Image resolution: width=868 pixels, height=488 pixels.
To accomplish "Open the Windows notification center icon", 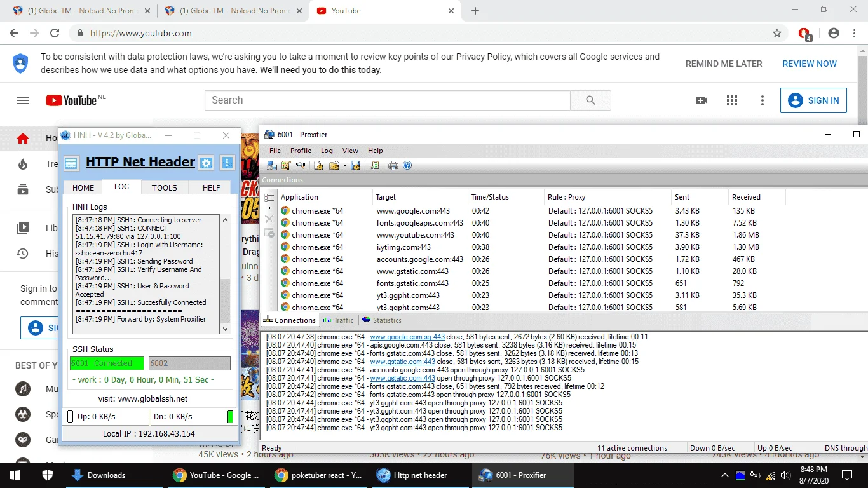I will coord(847,475).
